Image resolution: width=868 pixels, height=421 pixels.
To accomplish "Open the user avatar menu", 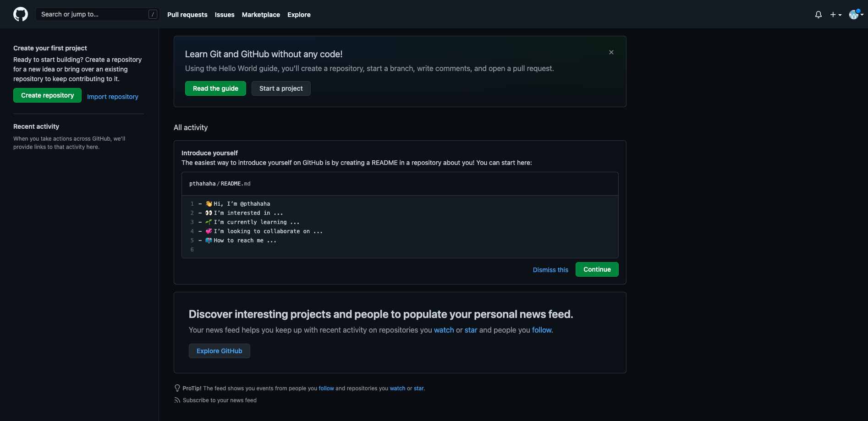I will pos(856,15).
